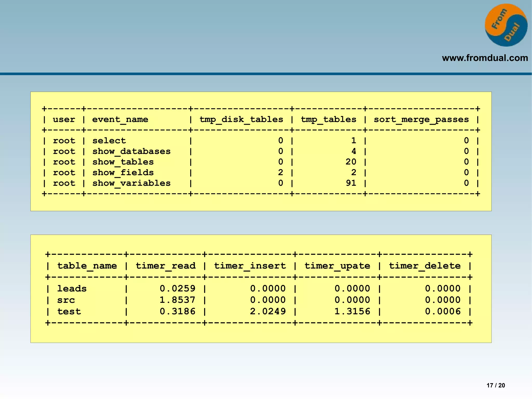Click the 'timer_read' column header
The image size is (532, 399).
165,266
